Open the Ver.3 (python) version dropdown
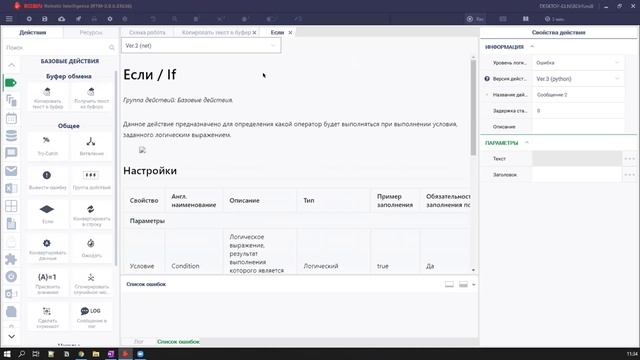This screenshot has width=640, height=360. click(578, 79)
